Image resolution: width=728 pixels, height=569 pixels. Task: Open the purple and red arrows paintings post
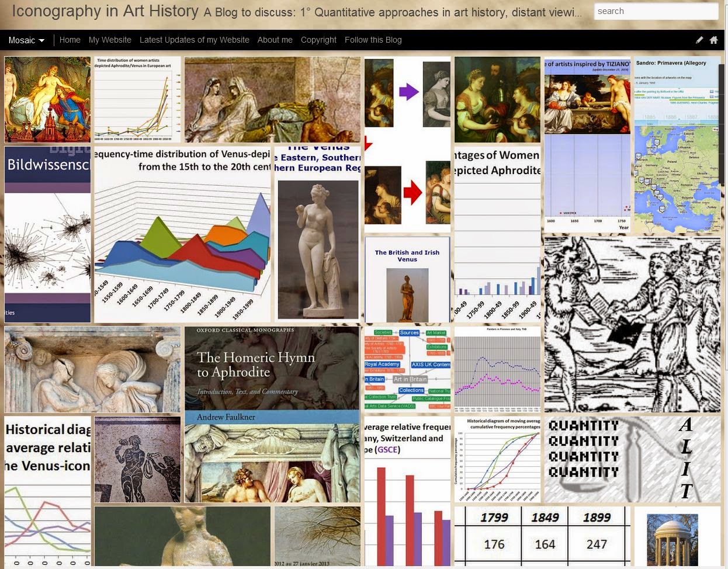click(407, 144)
